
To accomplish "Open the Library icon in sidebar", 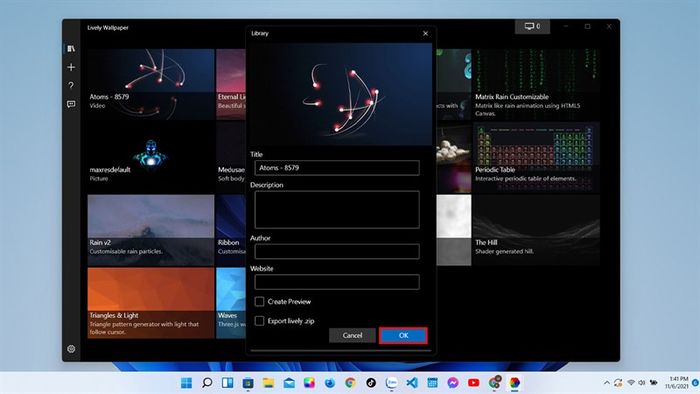I will click(71, 48).
